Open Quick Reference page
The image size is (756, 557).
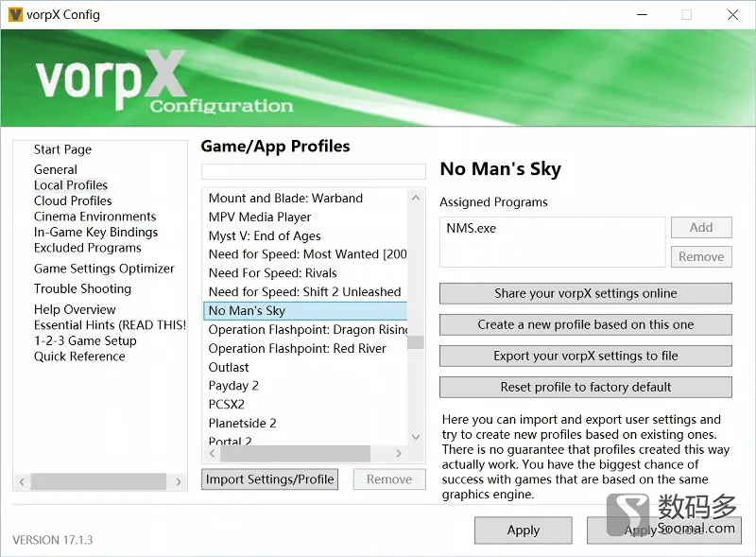(x=79, y=357)
